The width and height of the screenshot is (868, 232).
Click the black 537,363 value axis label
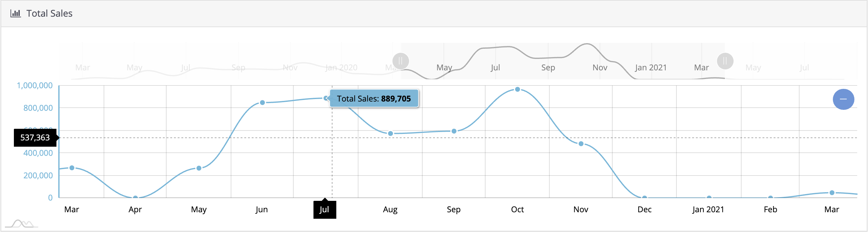tap(35, 138)
